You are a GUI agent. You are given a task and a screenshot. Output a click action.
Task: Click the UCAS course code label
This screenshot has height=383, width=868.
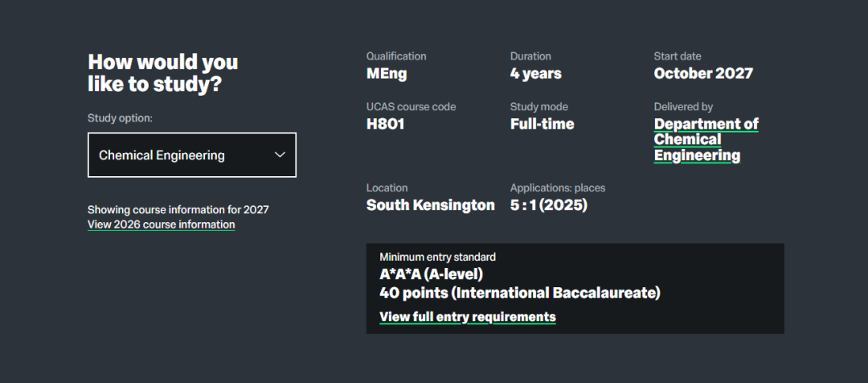pyautogui.click(x=411, y=106)
